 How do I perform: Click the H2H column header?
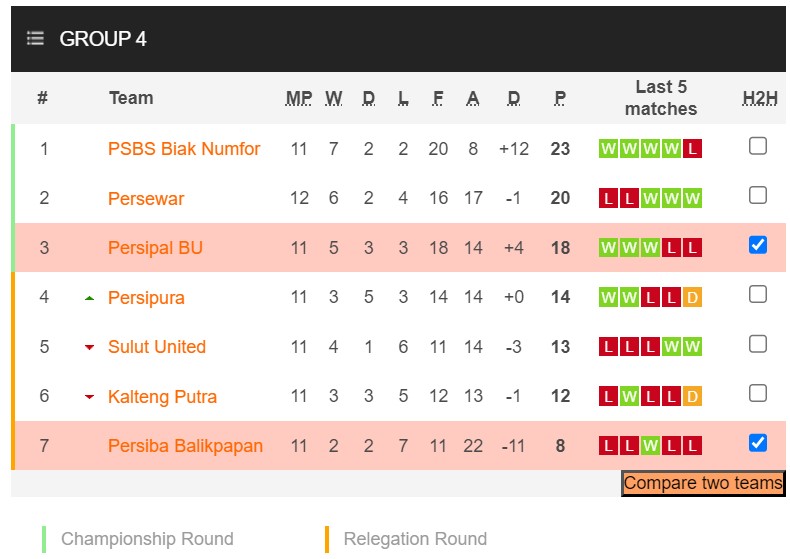pyautogui.click(x=760, y=98)
